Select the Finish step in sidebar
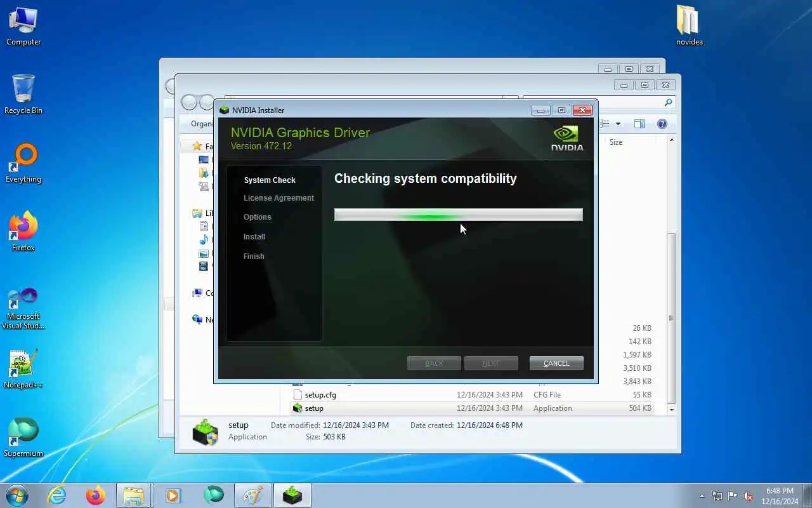812x508 pixels. pyautogui.click(x=254, y=257)
